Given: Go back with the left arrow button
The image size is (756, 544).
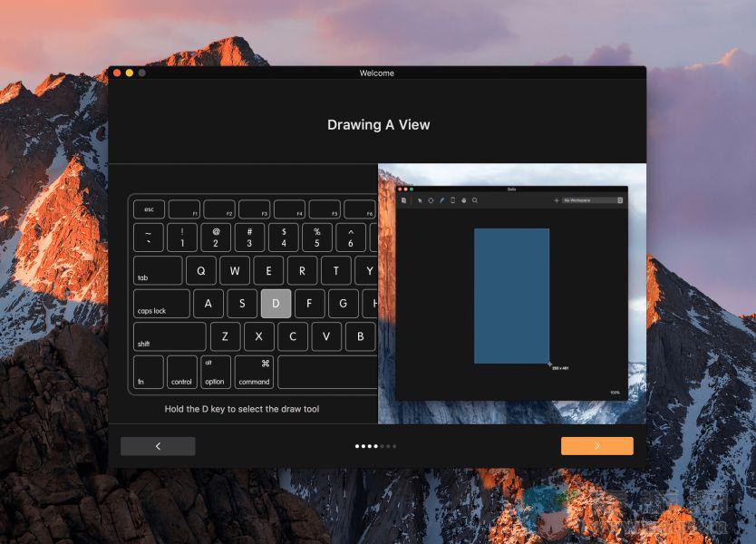Looking at the screenshot, I should tap(158, 446).
